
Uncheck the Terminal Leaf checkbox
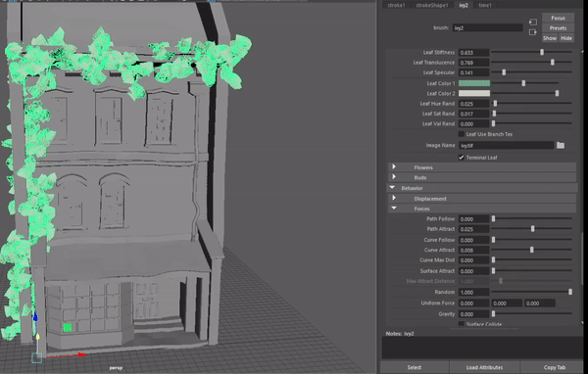point(462,158)
